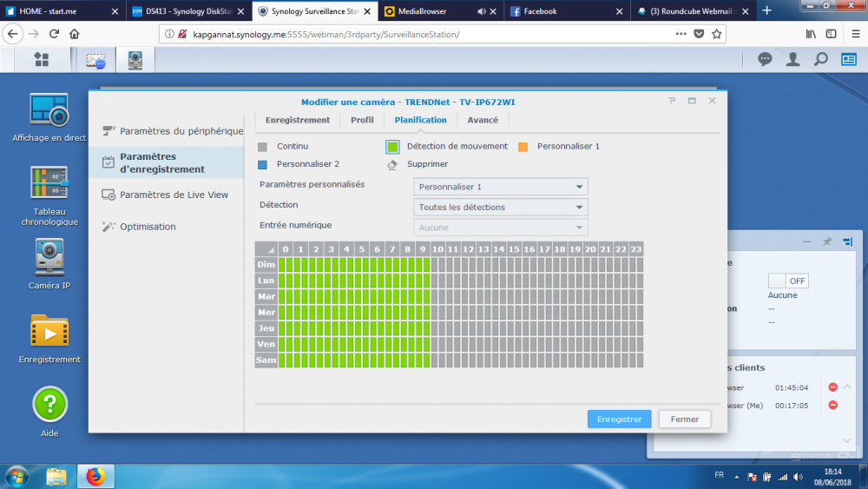Image resolution: width=868 pixels, height=489 pixels.
Task: Collapse the clients list chevron
Action: click(x=847, y=387)
